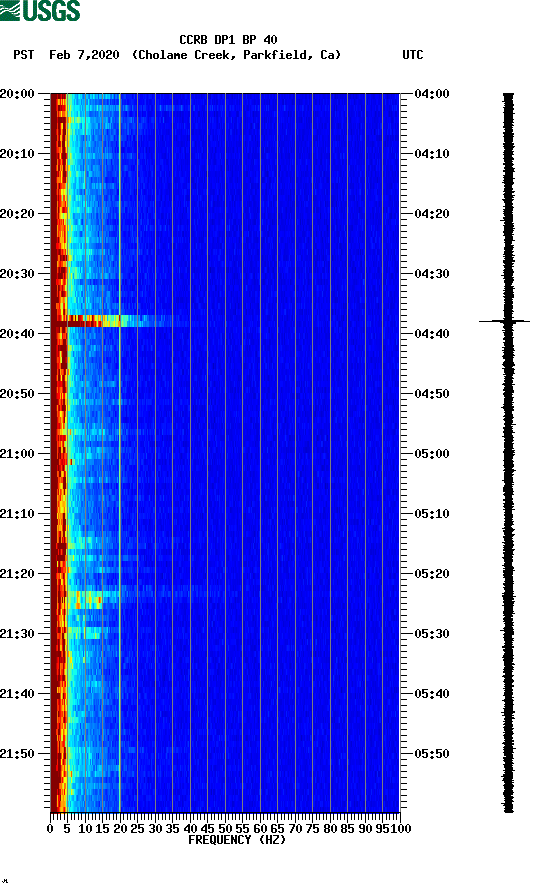552x892 pixels.
Task: Click the '20:50' PST time label
Action: 17,394
